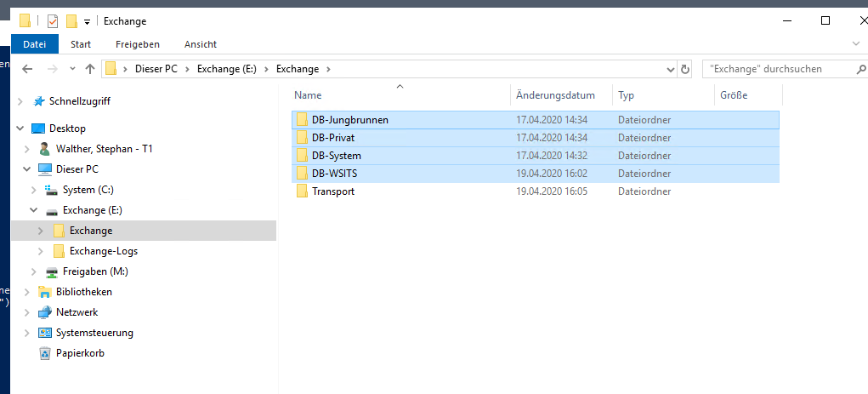Expand the Exchange-Logs folder node

[x=41, y=252]
